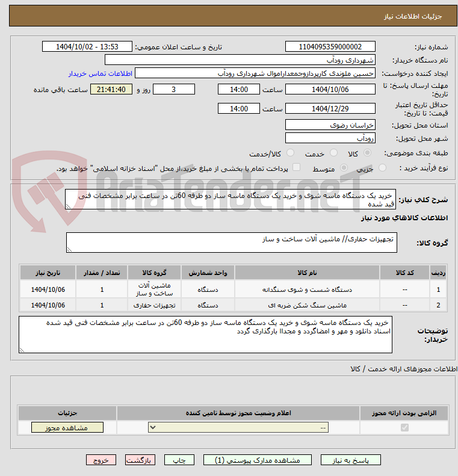The width and height of the screenshot is (458, 476).
Task: Click the days remaining field showing 3
Action: click(x=174, y=89)
